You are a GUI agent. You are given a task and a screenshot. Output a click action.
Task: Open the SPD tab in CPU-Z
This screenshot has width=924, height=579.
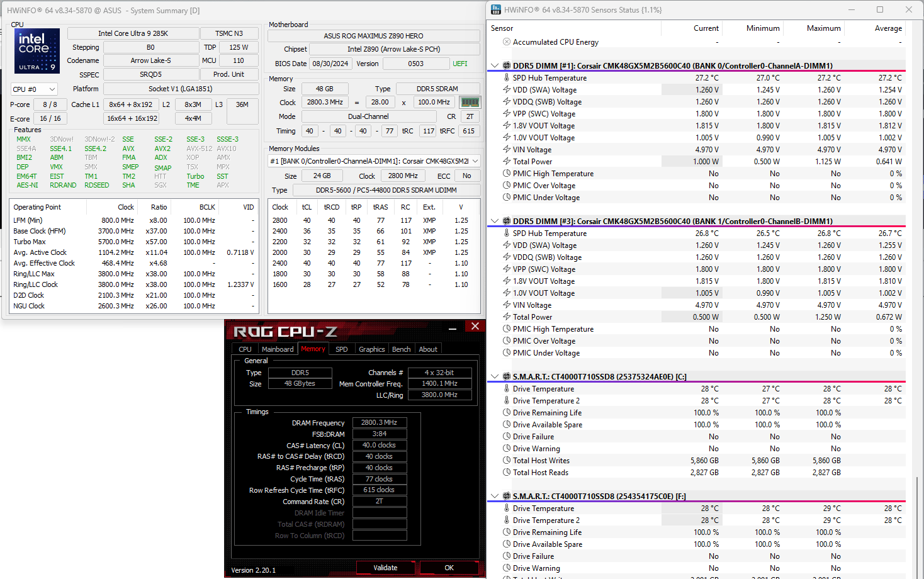click(341, 349)
